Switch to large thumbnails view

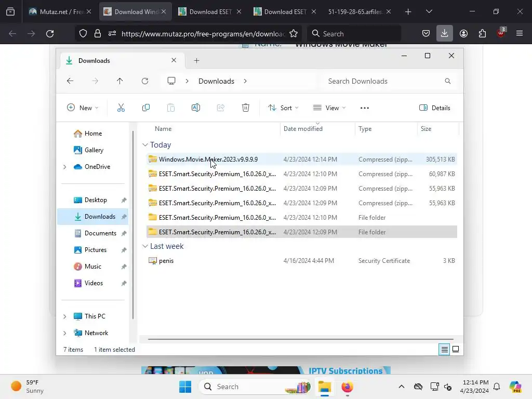pos(456,350)
